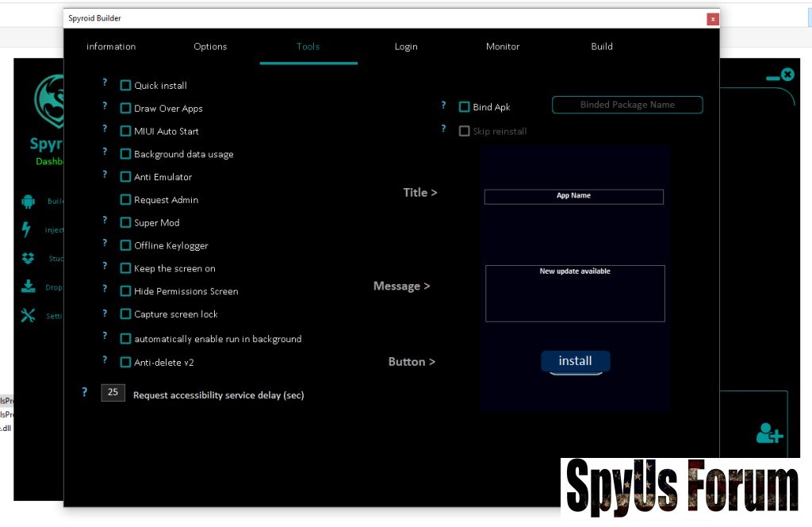
Task: Open the wrench Settings icon in sidebar
Action: pyautogui.click(x=29, y=316)
